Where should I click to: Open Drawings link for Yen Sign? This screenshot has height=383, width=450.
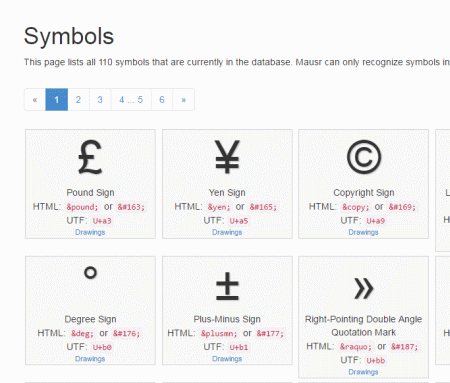(x=227, y=232)
